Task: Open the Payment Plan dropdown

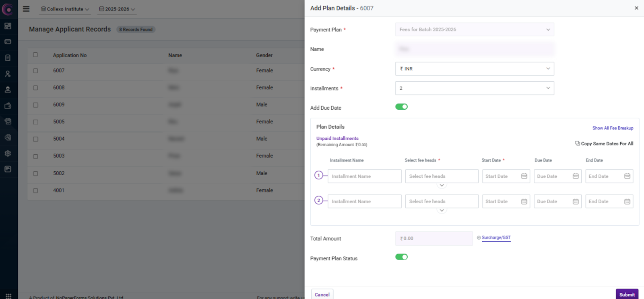Action: [475, 29]
